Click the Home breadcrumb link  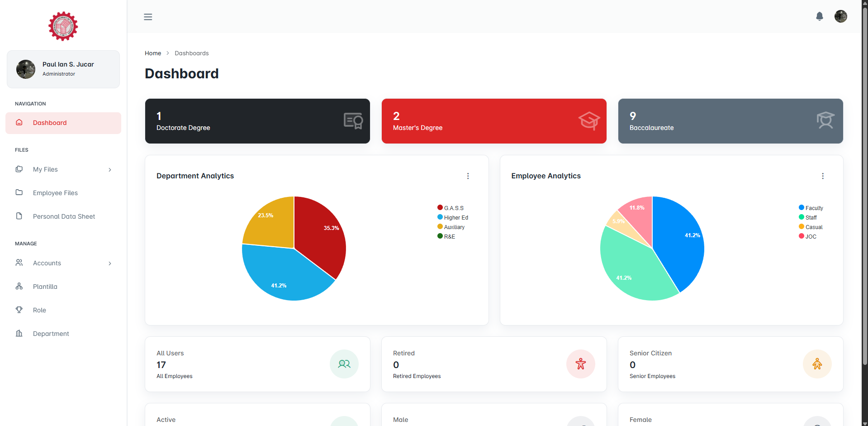pyautogui.click(x=153, y=53)
